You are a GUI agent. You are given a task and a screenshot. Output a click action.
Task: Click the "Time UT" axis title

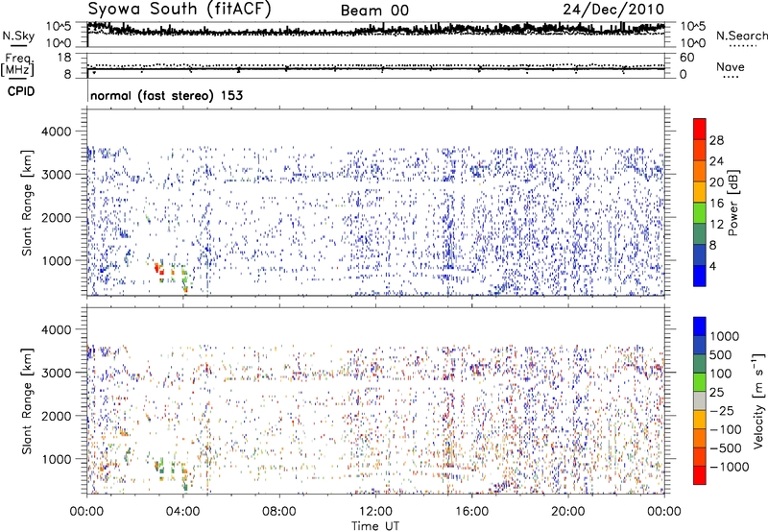tap(375, 526)
